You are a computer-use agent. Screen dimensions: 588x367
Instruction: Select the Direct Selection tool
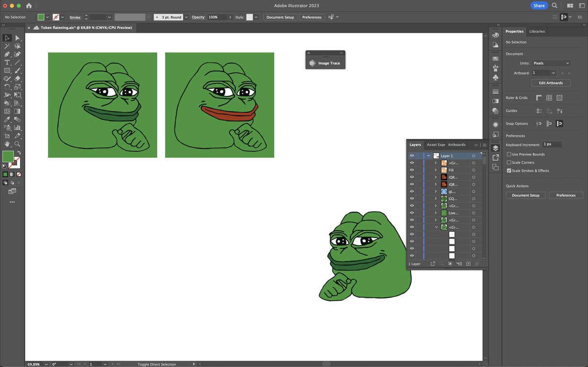click(x=17, y=38)
